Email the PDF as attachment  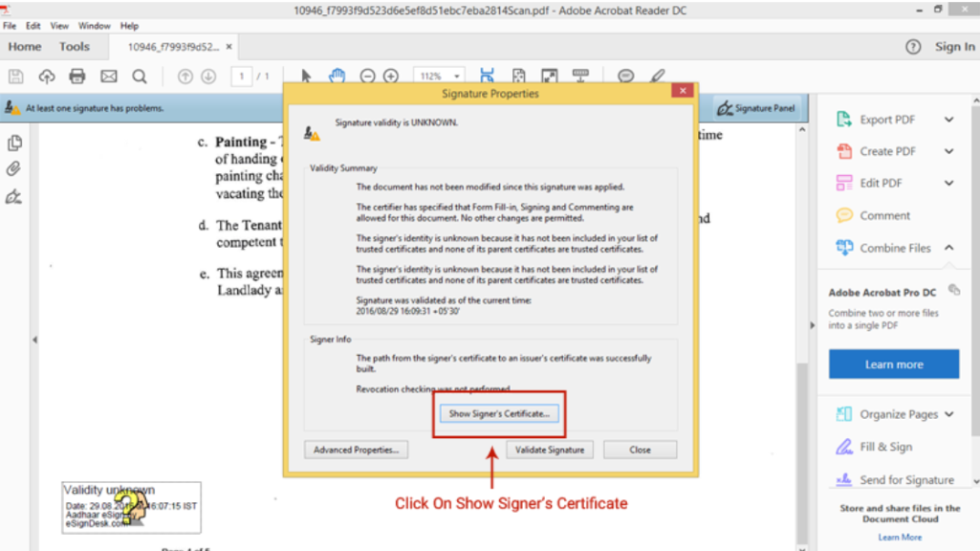point(108,77)
